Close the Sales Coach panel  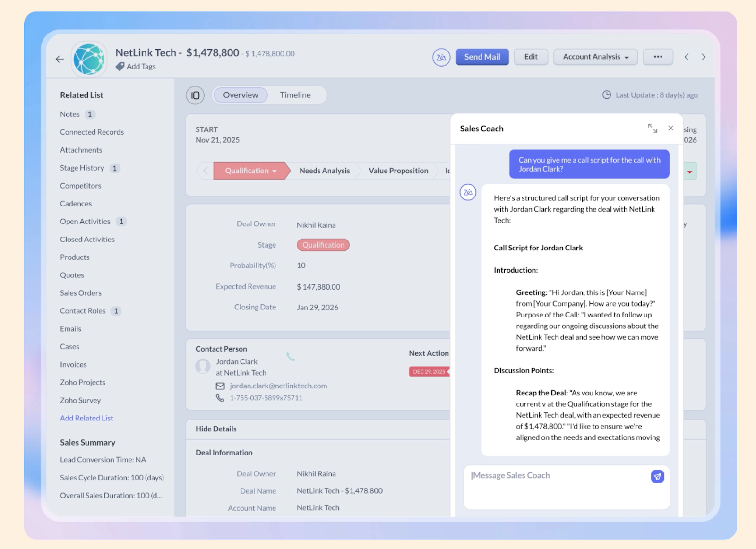[670, 128]
